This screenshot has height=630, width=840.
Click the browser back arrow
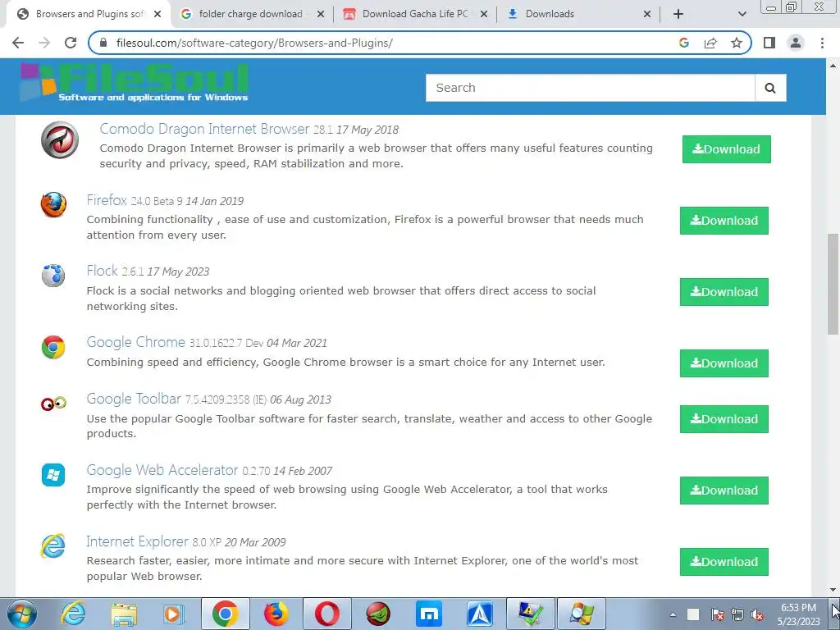coord(18,43)
